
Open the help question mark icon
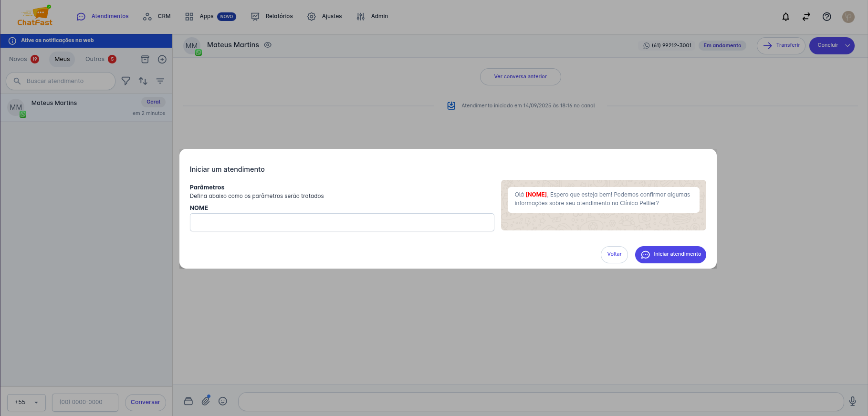(826, 17)
